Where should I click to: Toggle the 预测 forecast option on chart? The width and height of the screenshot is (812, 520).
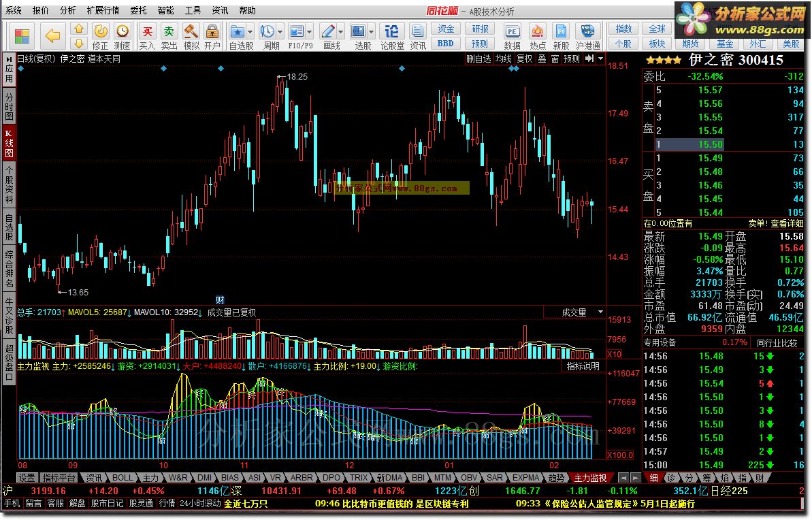tap(572, 59)
